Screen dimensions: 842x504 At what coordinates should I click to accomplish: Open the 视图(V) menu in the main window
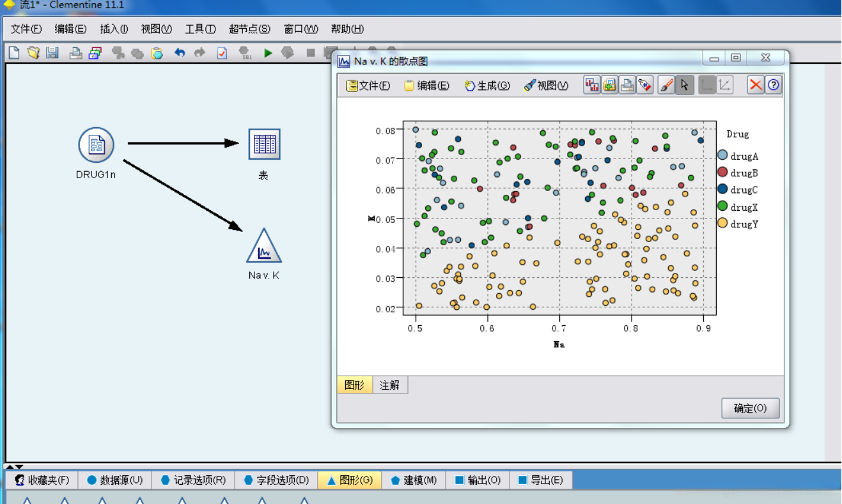[157, 29]
